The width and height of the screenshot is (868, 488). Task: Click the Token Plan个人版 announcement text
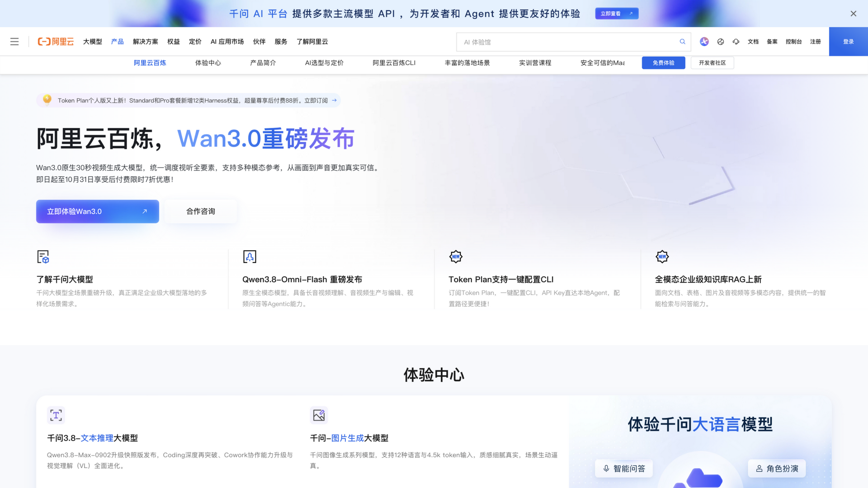pyautogui.click(x=193, y=100)
